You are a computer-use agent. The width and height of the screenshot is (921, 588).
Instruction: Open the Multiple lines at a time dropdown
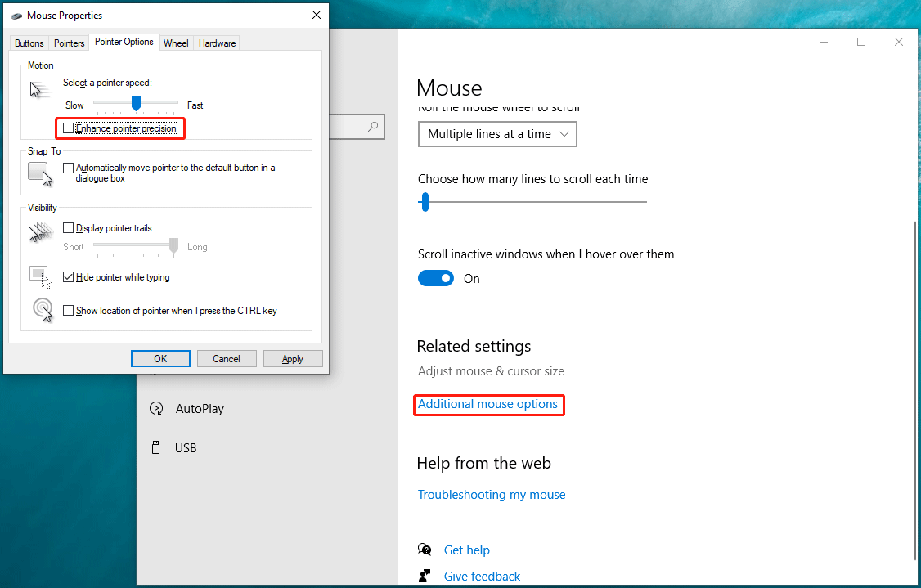(x=496, y=133)
